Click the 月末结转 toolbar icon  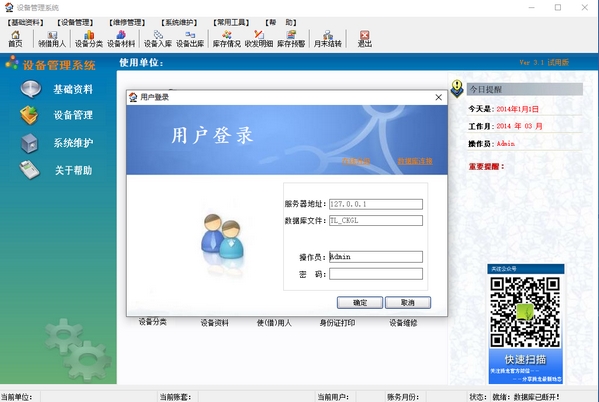[x=327, y=39]
